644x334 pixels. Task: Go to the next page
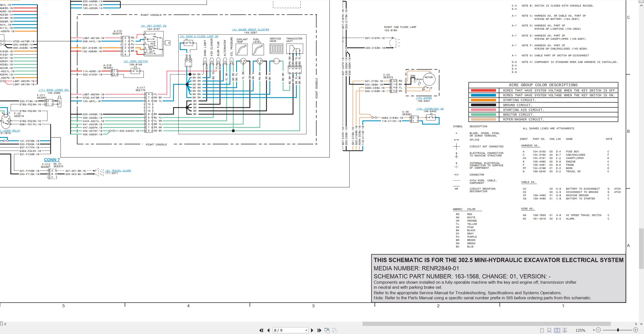click(x=312, y=330)
